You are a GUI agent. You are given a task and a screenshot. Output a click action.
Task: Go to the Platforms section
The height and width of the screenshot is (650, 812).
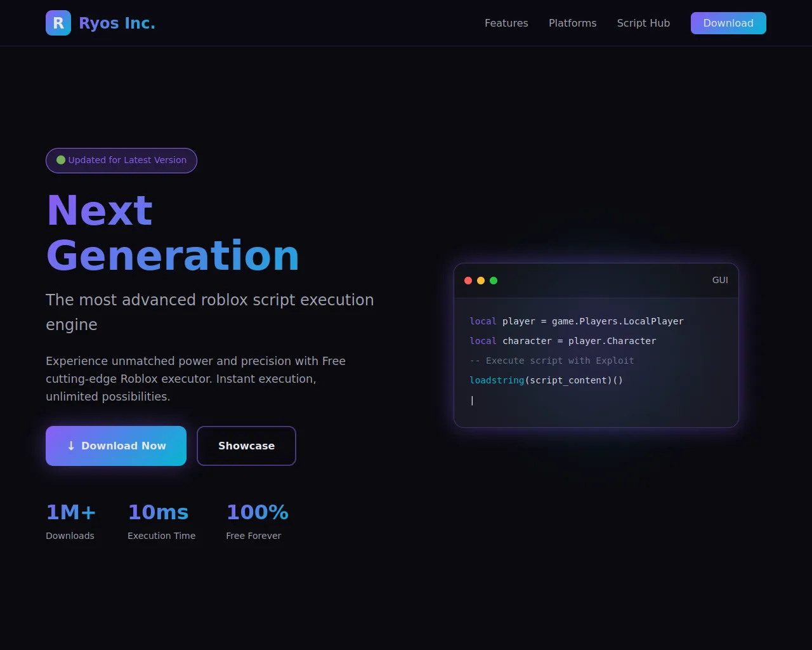(x=572, y=23)
